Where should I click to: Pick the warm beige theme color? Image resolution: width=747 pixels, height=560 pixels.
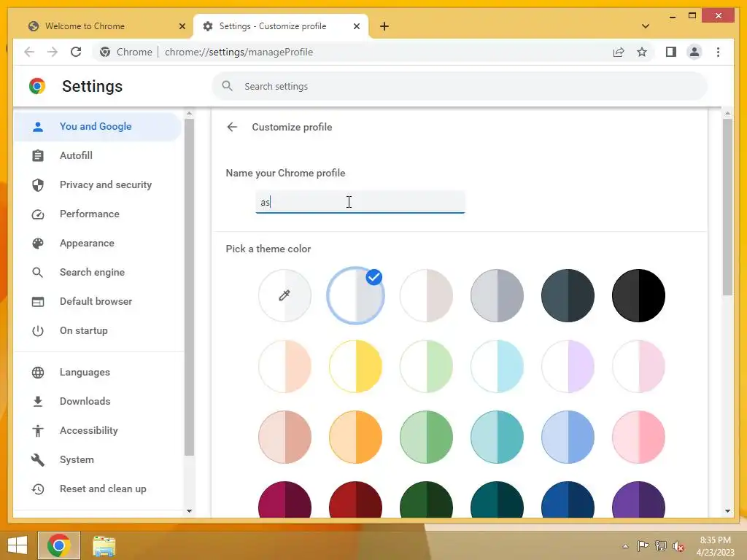click(426, 296)
